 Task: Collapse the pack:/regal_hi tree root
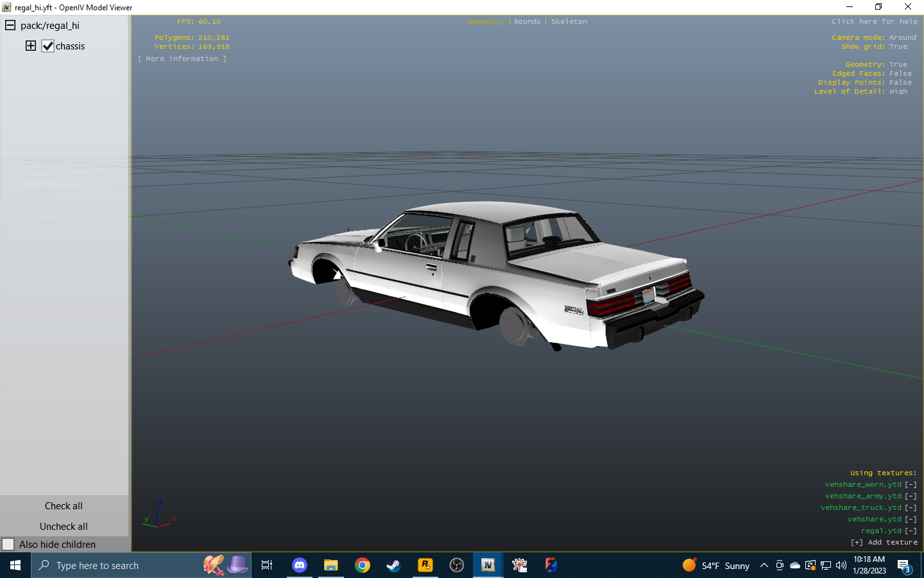pyautogui.click(x=10, y=26)
